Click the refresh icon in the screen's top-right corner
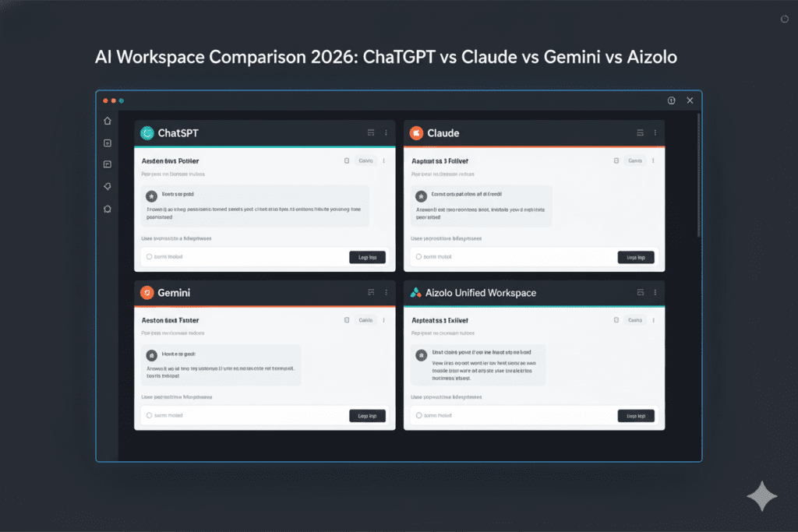Screen dimensions: 798x532 pyautogui.click(x=784, y=18)
